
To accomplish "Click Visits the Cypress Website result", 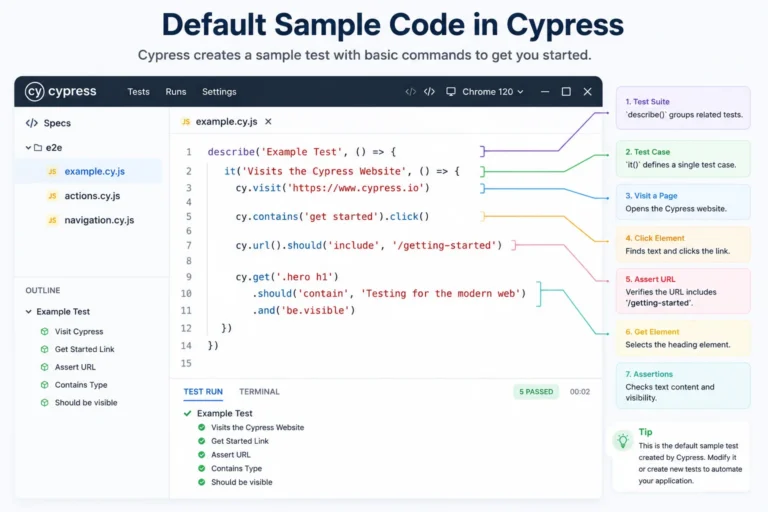I will point(257,428).
